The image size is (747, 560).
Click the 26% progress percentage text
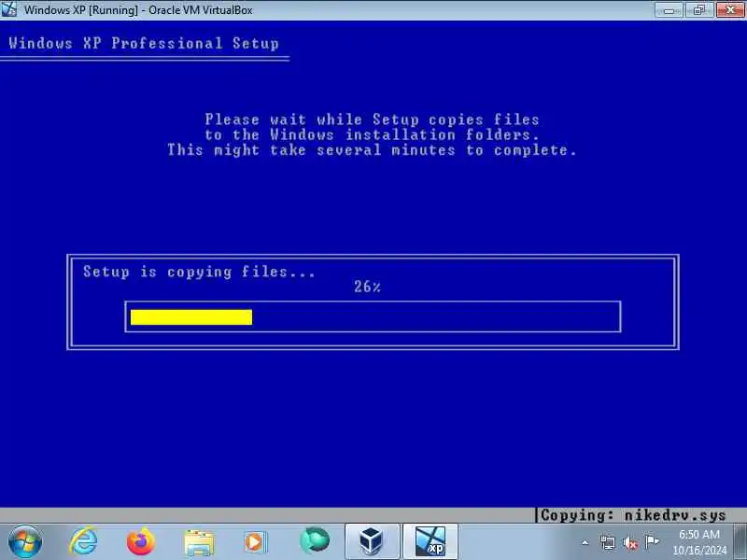pos(367,287)
